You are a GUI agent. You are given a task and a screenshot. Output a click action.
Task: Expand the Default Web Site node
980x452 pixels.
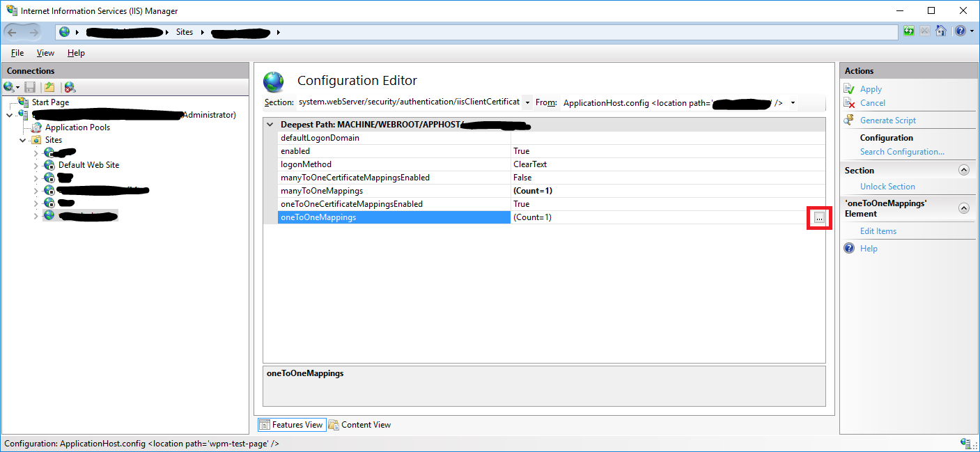[x=36, y=165]
